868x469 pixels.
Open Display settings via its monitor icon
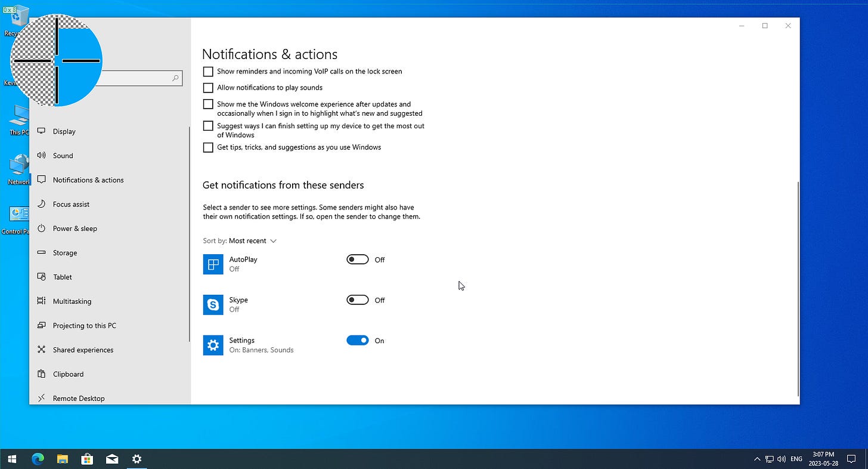[x=41, y=131]
